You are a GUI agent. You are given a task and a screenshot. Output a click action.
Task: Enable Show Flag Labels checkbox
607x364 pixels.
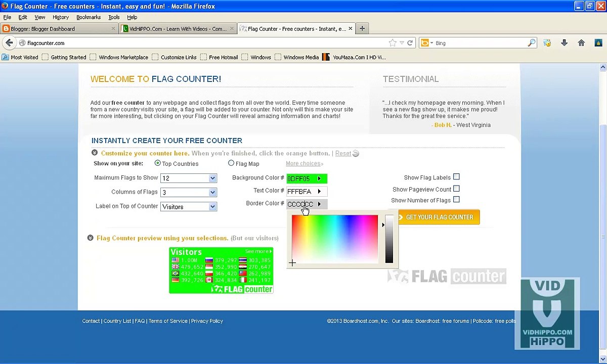tap(456, 177)
